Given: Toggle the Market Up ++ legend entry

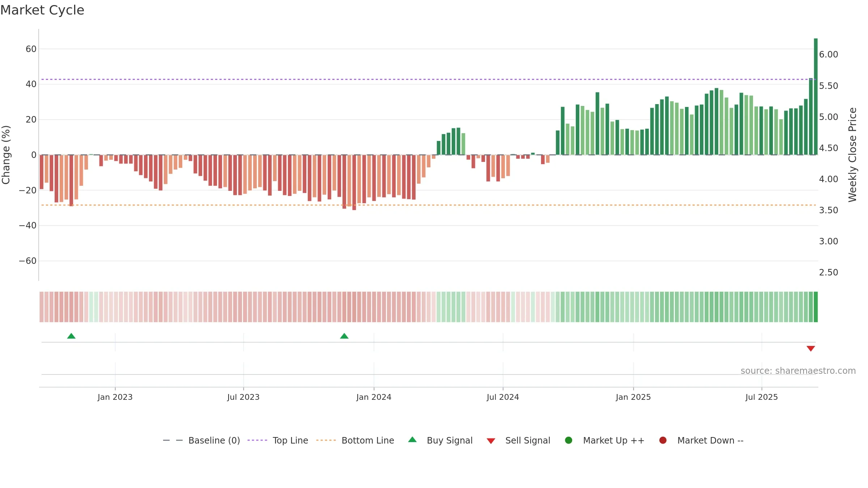Looking at the screenshot, I should [605, 440].
